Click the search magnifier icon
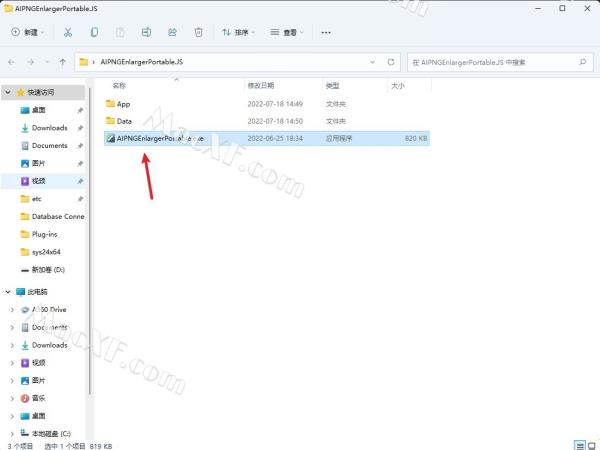 (582, 62)
